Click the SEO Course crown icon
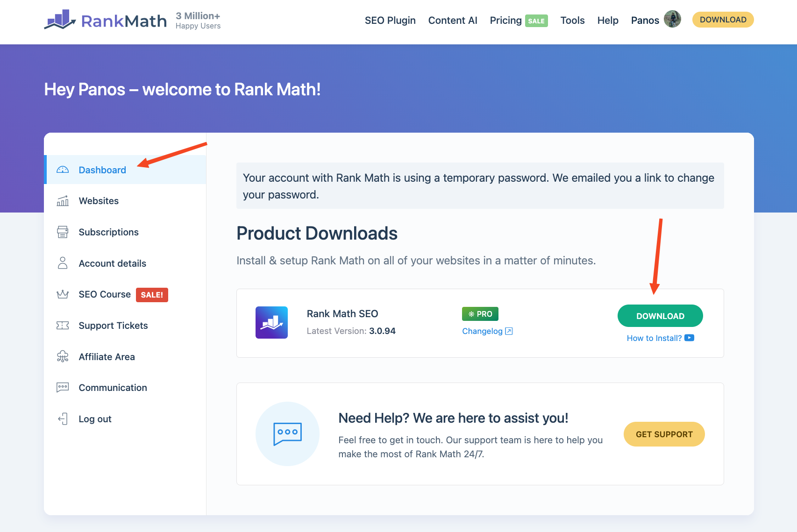Screen dimensions: 797x532 (x=63, y=294)
